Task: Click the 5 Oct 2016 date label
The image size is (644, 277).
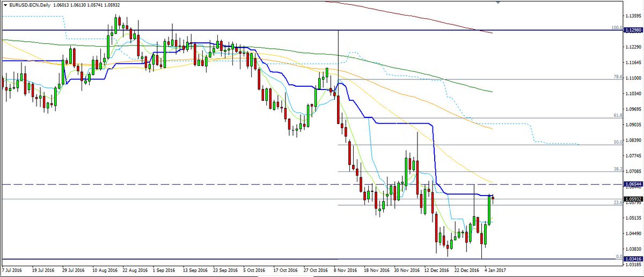Action: (254, 271)
